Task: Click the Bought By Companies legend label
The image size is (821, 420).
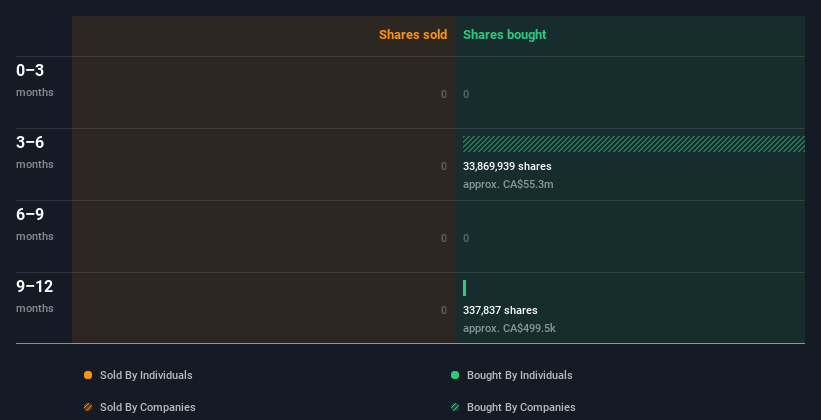Action: (521, 407)
